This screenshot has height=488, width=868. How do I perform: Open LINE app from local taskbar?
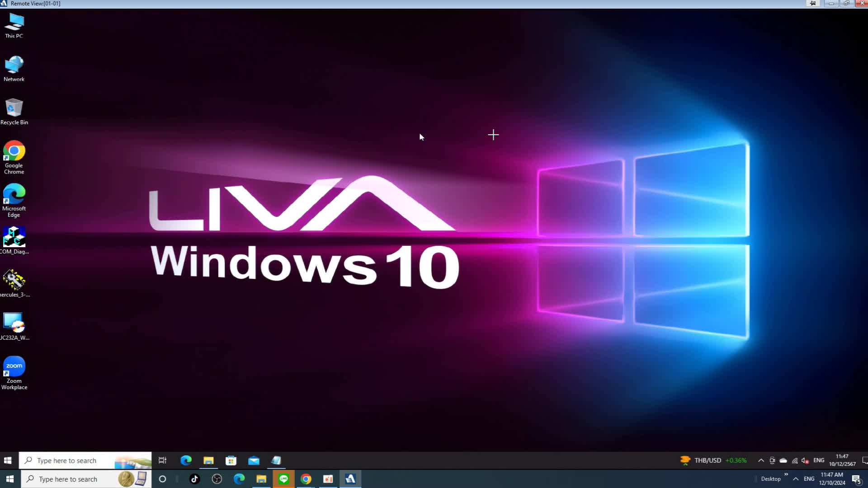pos(284,479)
